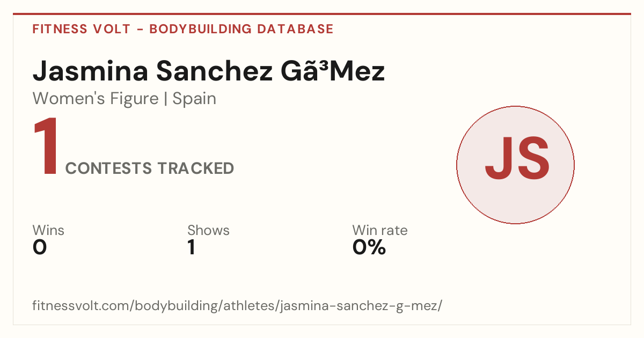
Task: Click the Shows value 1
Action: point(192,248)
